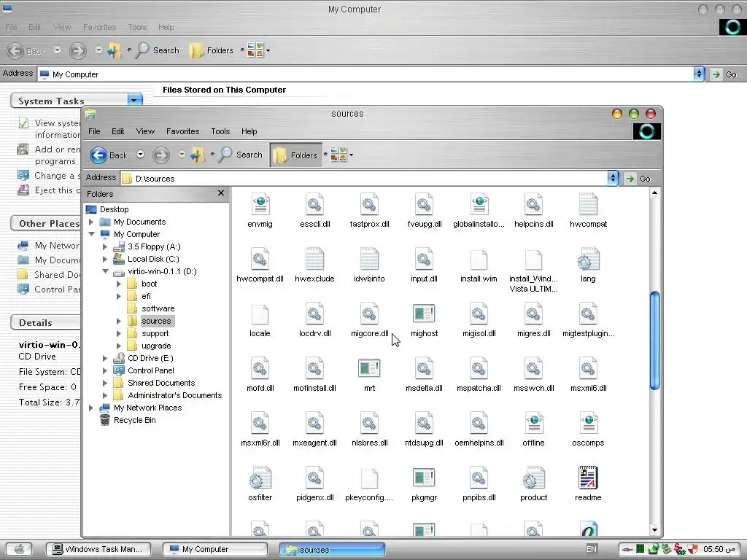
Task: Open Forward history dropdown arrow in sources
Action: click(182, 155)
